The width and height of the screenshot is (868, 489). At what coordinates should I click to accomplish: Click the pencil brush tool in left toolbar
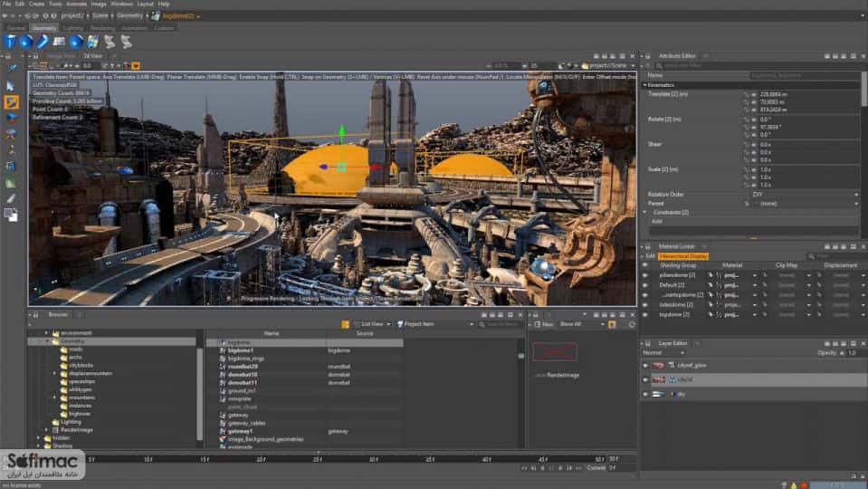pos(11,199)
